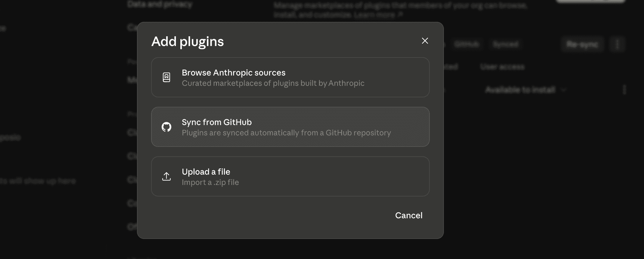This screenshot has width=644, height=259.
Task: Open the three-dot menu beside Re-sync
Action: pos(617,45)
